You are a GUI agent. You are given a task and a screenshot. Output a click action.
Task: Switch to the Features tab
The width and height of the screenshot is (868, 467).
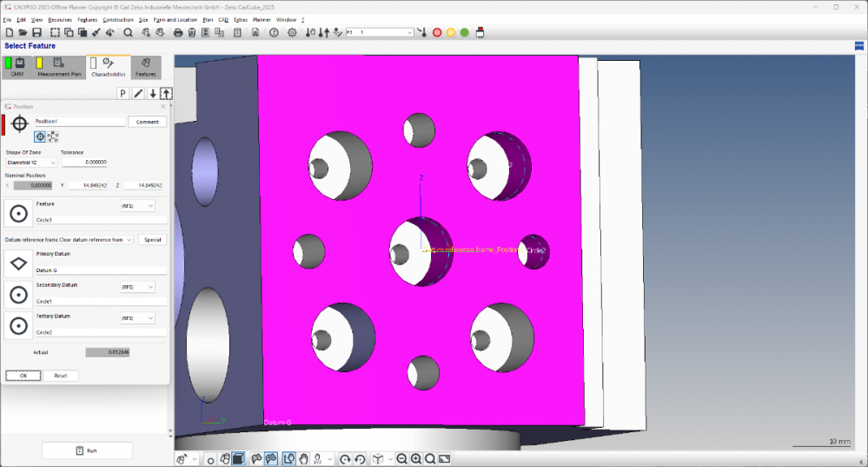click(146, 67)
